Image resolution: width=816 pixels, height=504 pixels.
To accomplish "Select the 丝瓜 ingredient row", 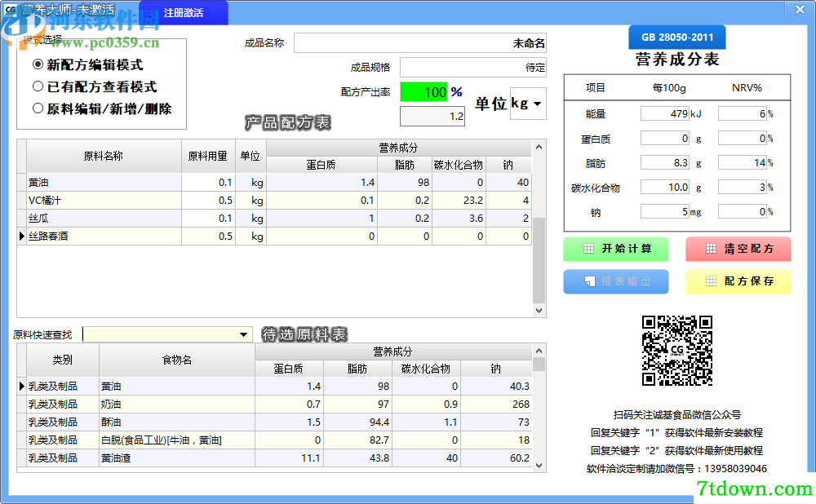I will 274,219.
